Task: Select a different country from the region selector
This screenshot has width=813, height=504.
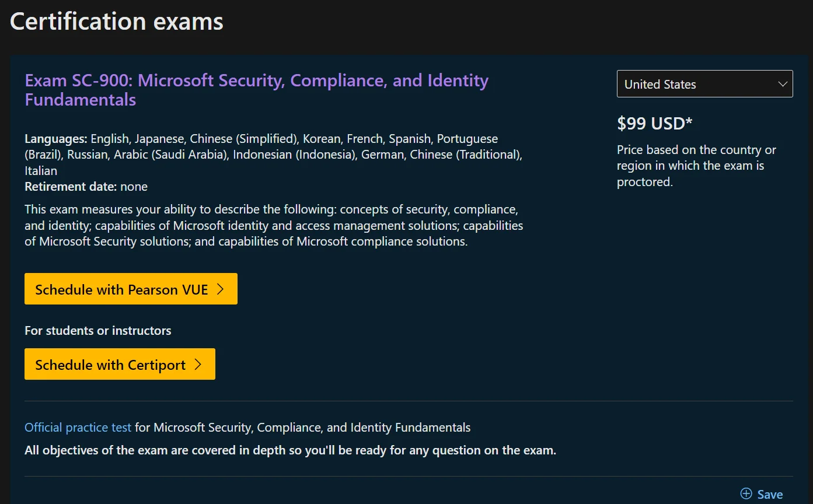Action: [x=704, y=84]
